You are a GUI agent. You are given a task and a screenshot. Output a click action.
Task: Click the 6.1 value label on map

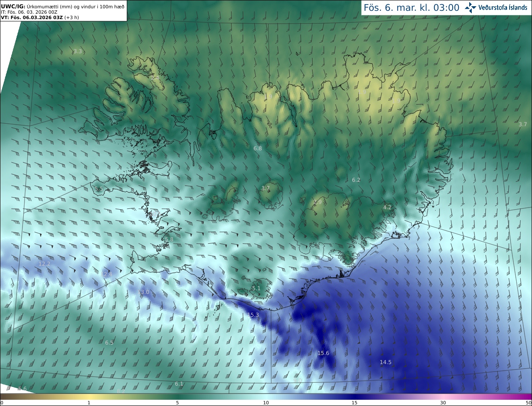point(179,384)
